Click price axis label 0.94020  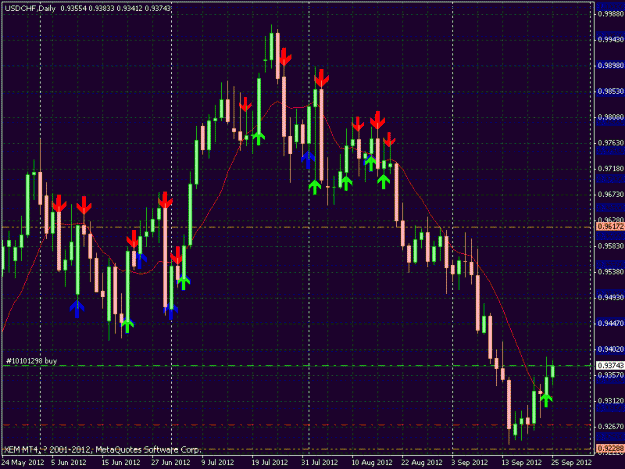point(611,349)
